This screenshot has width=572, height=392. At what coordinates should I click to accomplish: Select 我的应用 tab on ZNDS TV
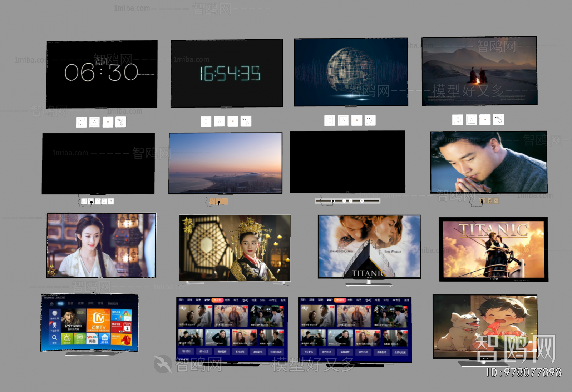[x=113, y=303]
